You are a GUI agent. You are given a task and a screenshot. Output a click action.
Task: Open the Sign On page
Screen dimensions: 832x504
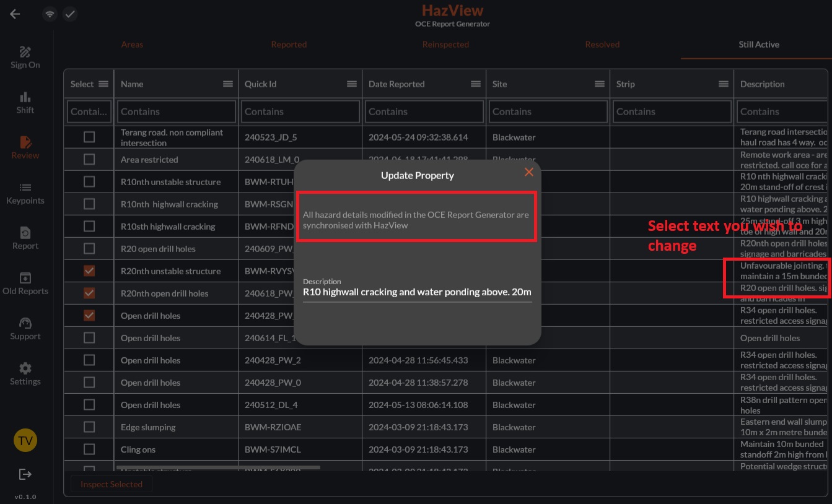[x=25, y=58]
